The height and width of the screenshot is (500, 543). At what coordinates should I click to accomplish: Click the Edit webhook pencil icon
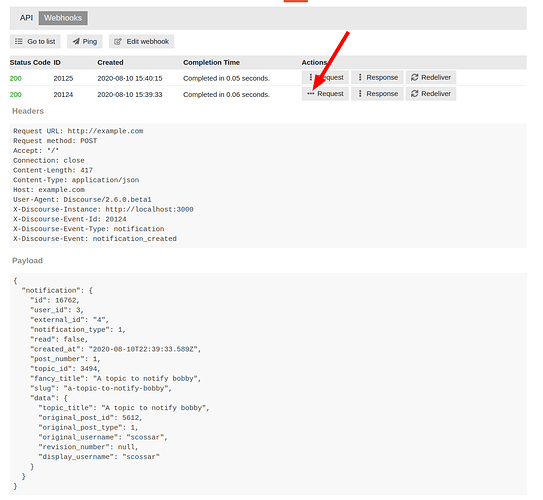point(118,42)
